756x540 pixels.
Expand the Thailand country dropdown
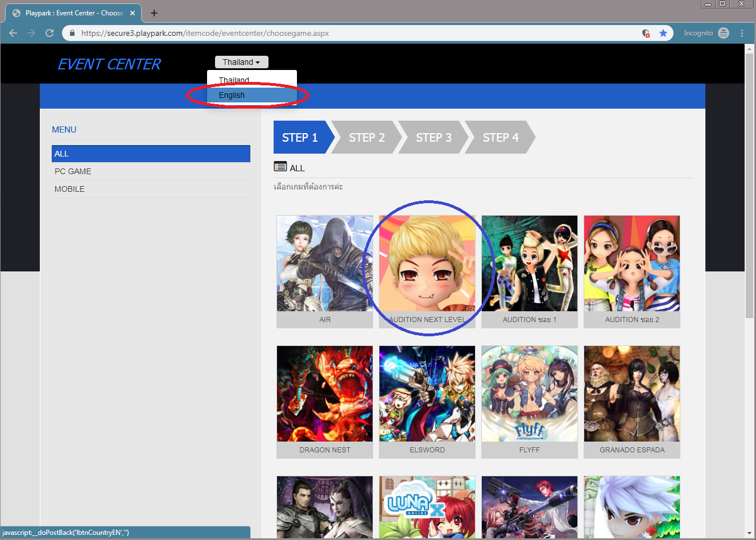(241, 62)
